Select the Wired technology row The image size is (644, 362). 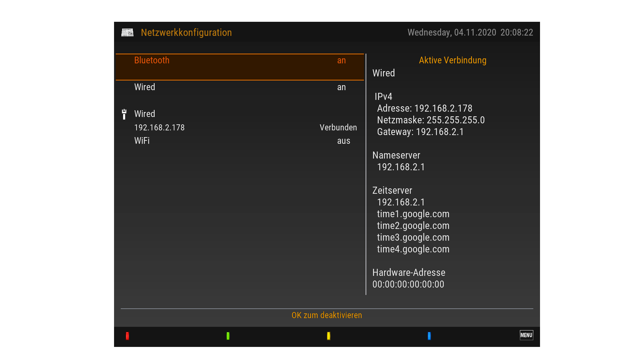coord(145,87)
